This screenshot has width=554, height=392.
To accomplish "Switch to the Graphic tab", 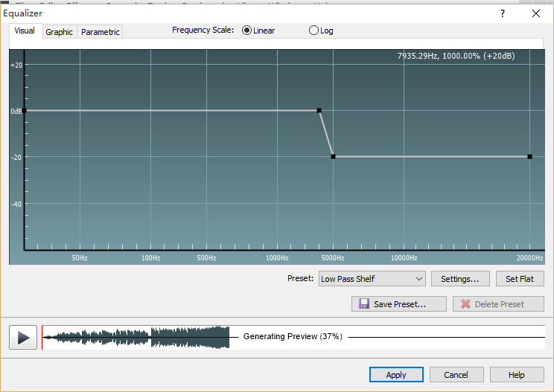I will 59,32.
